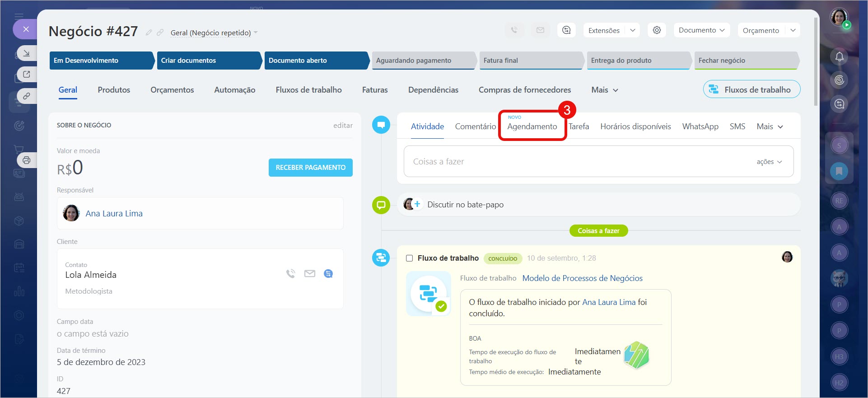Click the printer icon on left edge
Image resolution: width=868 pixels, height=398 pixels.
(x=27, y=160)
